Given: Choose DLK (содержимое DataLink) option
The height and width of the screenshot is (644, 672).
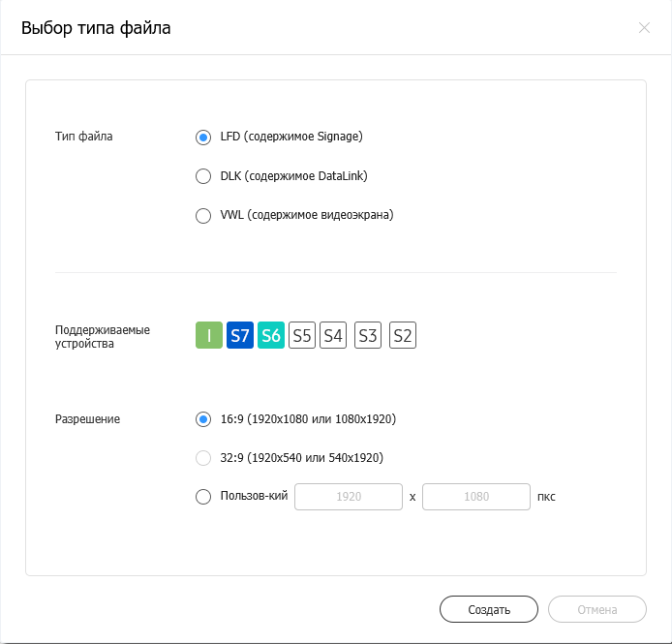Looking at the screenshot, I should click(x=203, y=176).
